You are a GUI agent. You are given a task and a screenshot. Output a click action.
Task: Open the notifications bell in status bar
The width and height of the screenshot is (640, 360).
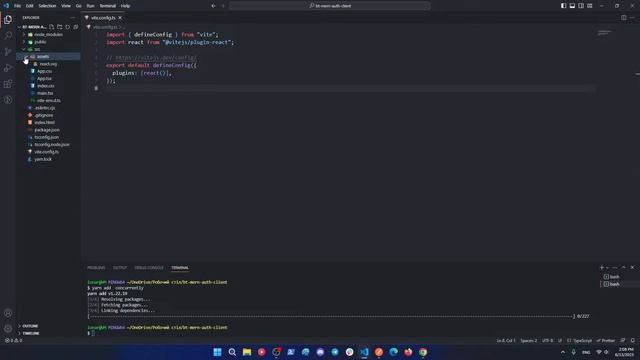633,340
